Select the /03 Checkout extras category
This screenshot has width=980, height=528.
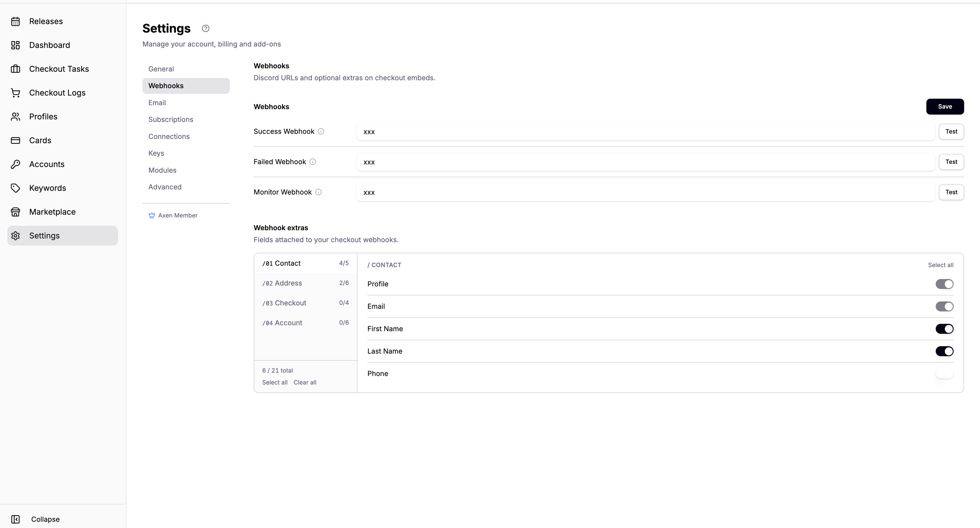point(306,303)
